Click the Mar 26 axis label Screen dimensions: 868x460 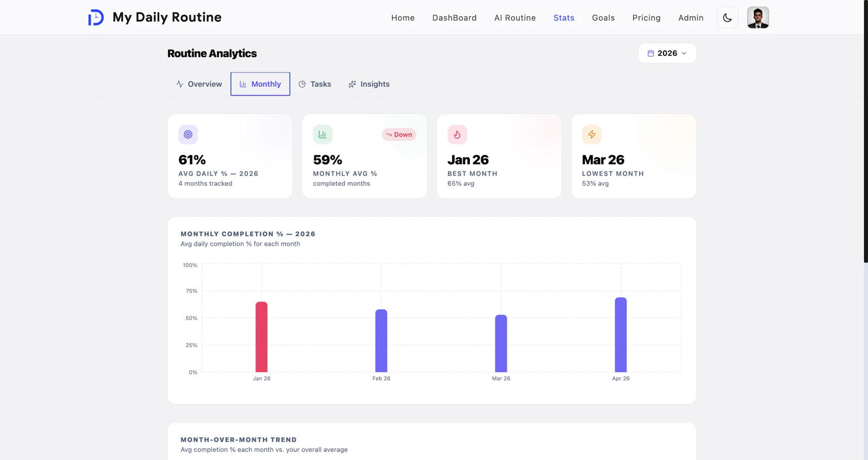pyautogui.click(x=501, y=379)
